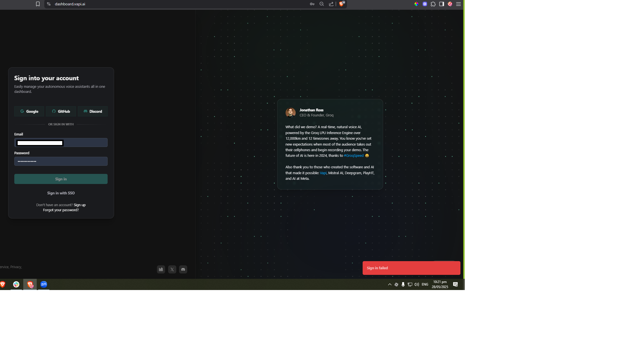This screenshot has height=345, width=644.
Task: Open the Zoom app from the taskbar
Action: pyautogui.click(x=44, y=284)
